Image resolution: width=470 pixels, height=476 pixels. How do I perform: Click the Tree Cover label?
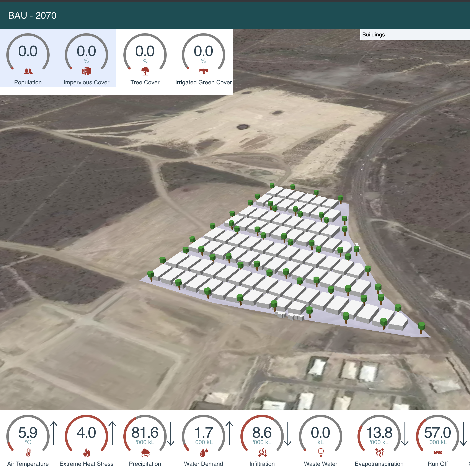[145, 82]
